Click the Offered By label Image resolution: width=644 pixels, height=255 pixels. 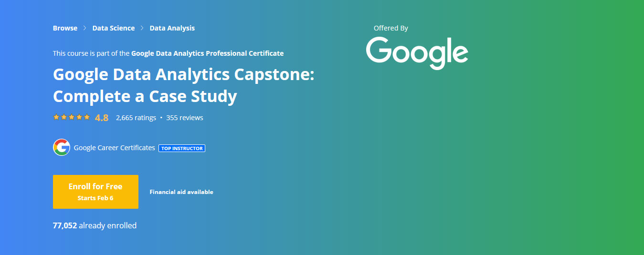pos(391,28)
